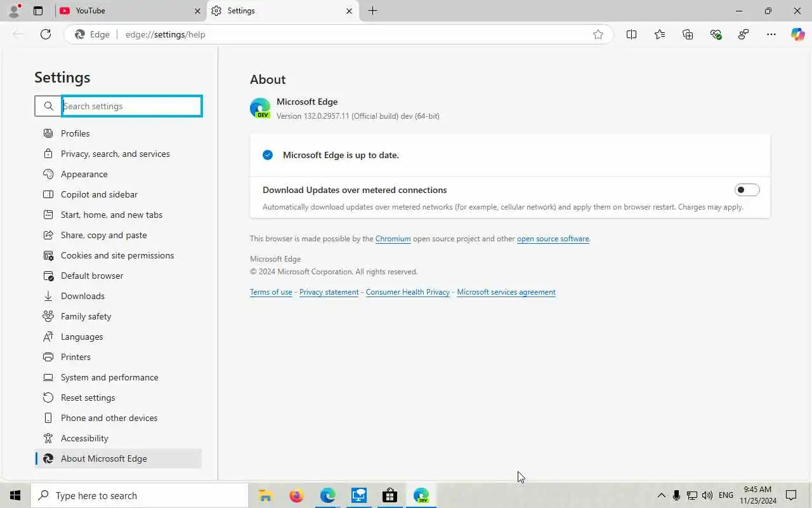
Task: Open the Chromium link
Action: pos(393,239)
